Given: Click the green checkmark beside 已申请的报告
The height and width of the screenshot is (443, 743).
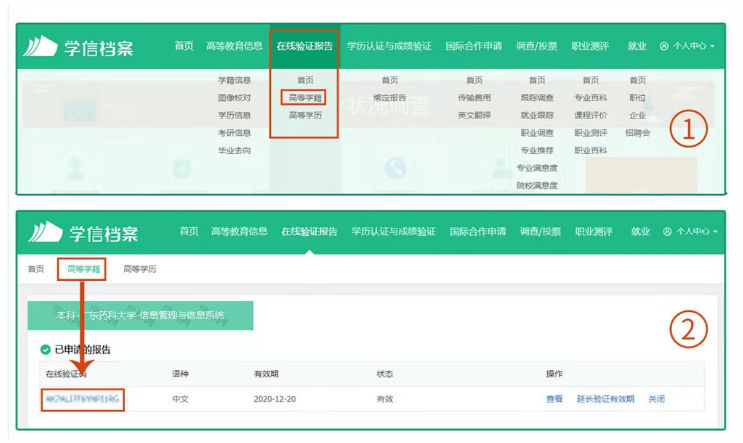Looking at the screenshot, I should (x=46, y=350).
